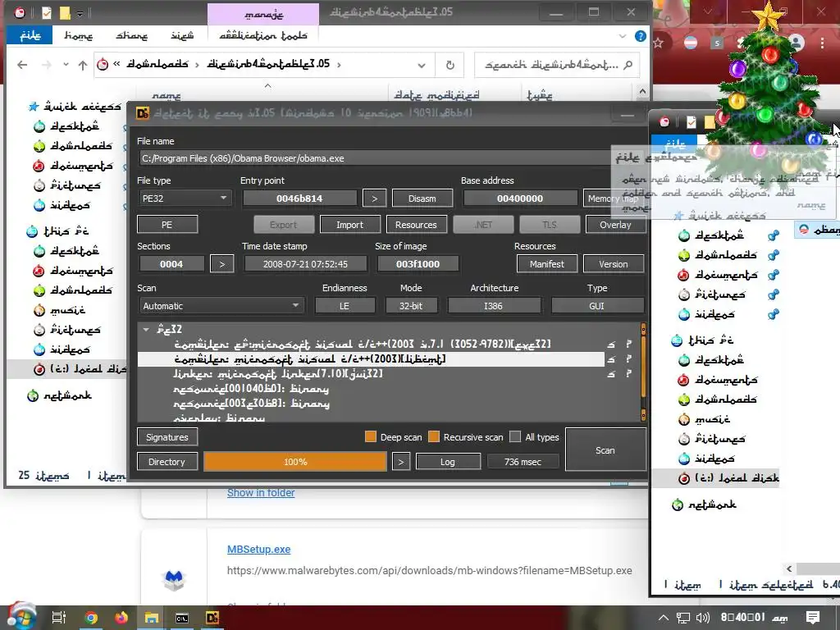
Task: Click the arrow next to Entry point
Action: pyautogui.click(x=374, y=199)
